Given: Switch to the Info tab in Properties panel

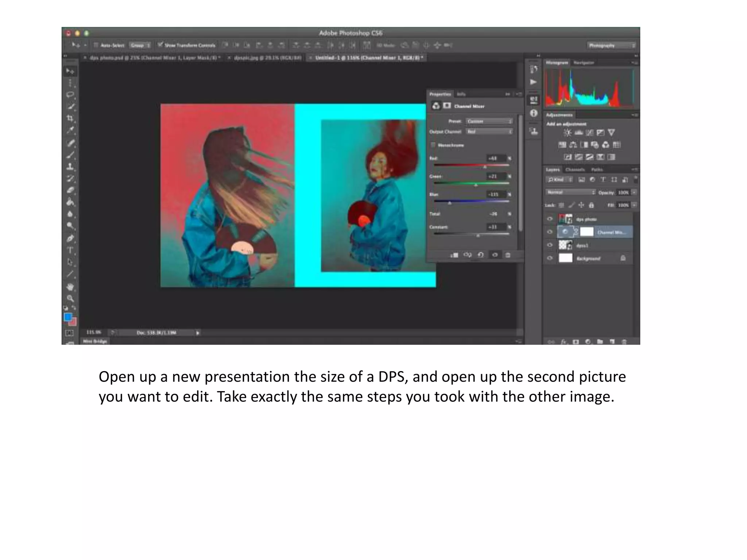Looking at the screenshot, I should [x=461, y=94].
